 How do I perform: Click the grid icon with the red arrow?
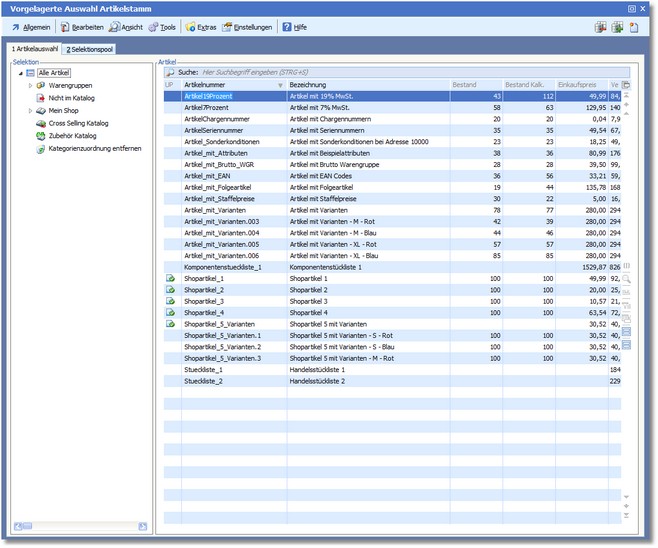pos(600,27)
